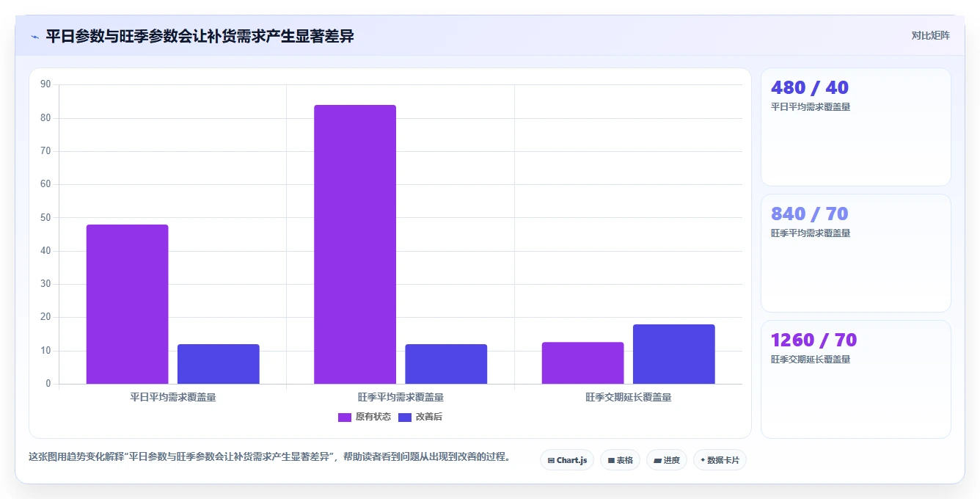Click the blue 旺季平均需求覆盖量 bar
The width and height of the screenshot is (980, 499).
446,364
